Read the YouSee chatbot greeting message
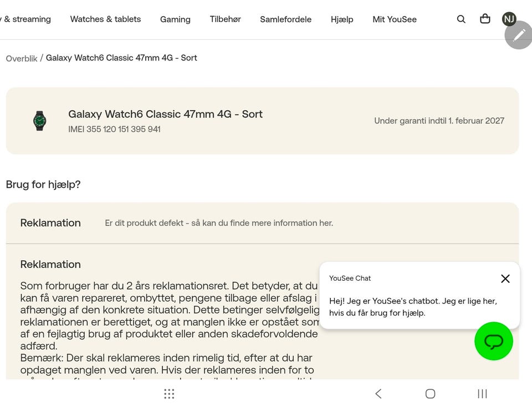This screenshot has height=408, width=532. (413, 307)
